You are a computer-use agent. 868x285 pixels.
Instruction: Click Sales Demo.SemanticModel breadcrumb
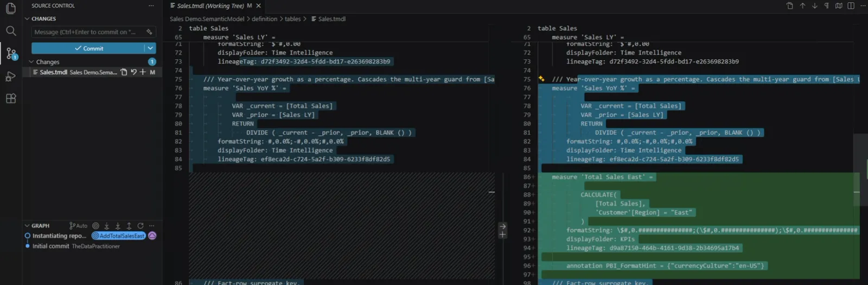pyautogui.click(x=207, y=19)
